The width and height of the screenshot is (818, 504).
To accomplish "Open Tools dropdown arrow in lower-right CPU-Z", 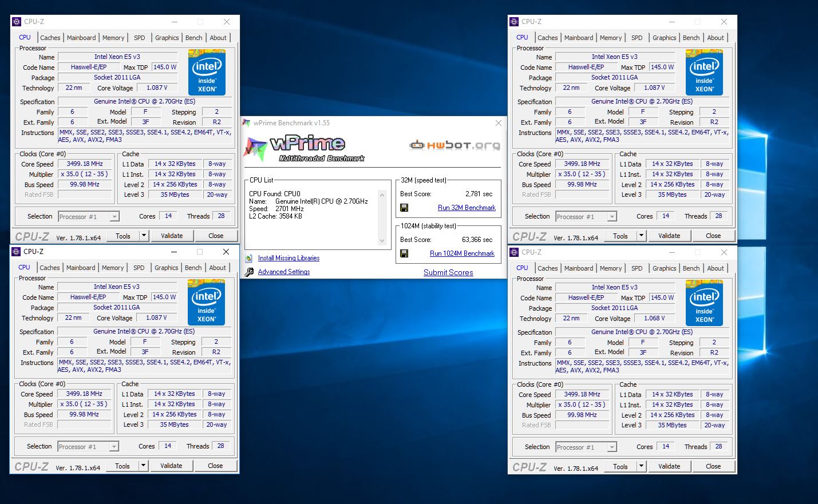I will 641,466.
